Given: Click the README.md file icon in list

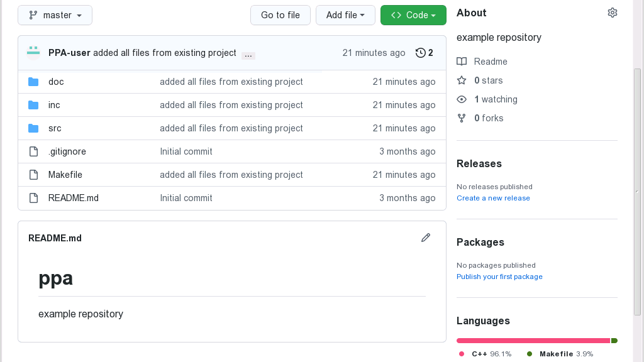Looking at the screenshot, I should point(34,198).
